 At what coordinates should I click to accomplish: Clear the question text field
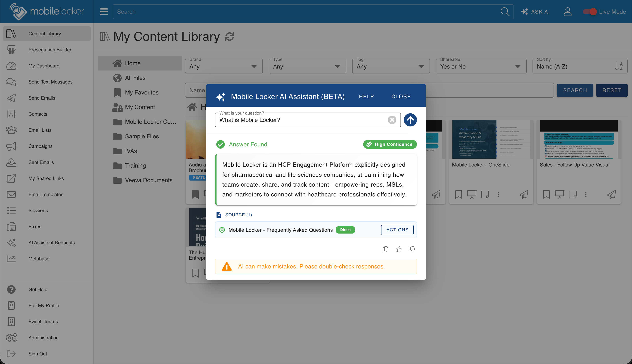[x=392, y=120]
